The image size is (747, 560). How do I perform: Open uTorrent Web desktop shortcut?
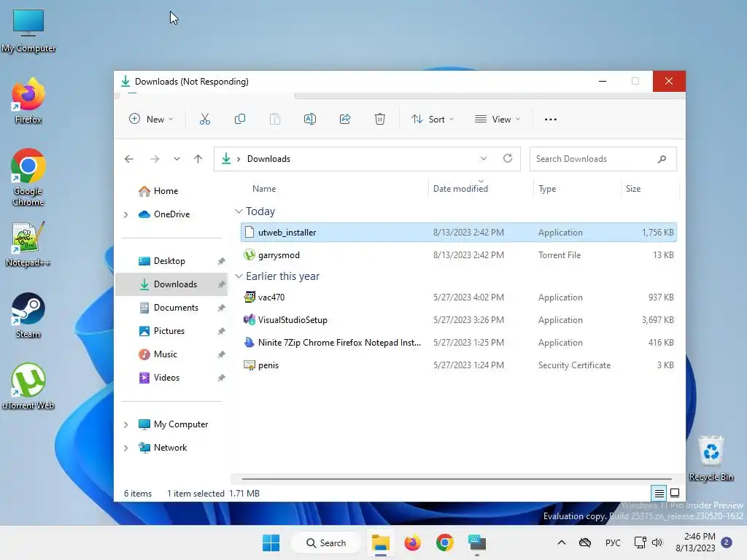(x=28, y=386)
